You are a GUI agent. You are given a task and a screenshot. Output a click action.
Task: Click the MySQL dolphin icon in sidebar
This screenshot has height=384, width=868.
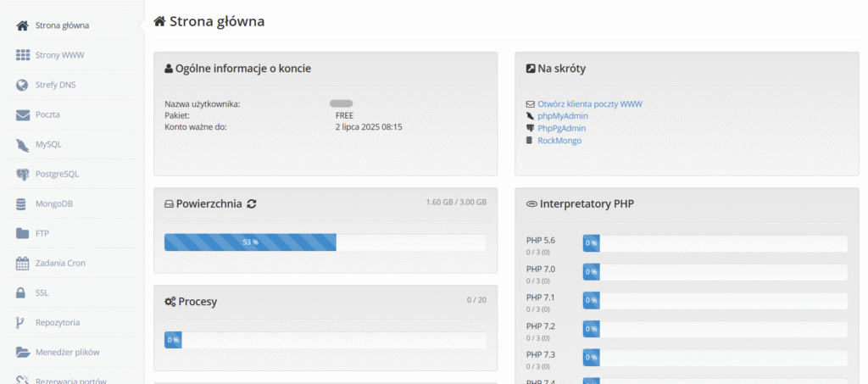tap(22, 145)
